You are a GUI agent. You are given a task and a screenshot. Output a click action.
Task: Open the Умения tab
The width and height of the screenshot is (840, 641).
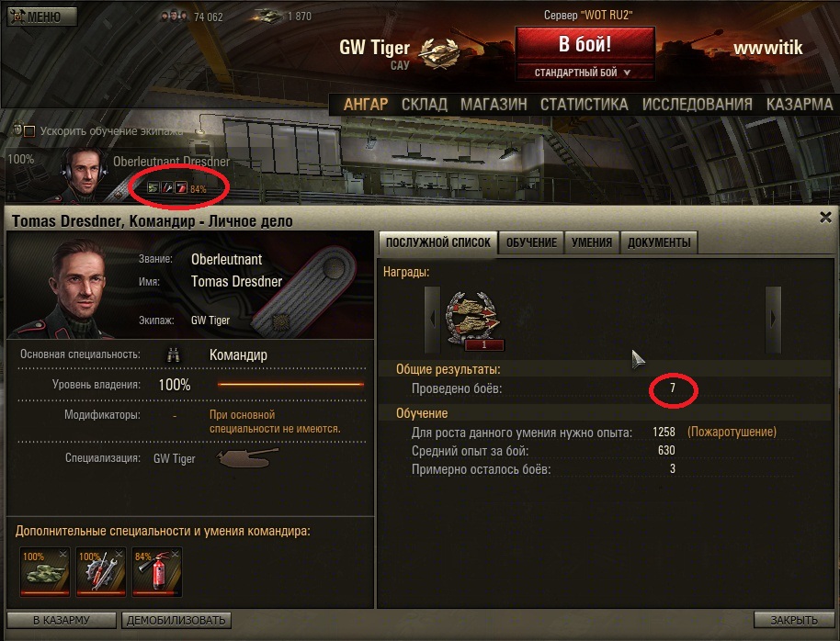tap(592, 242)
